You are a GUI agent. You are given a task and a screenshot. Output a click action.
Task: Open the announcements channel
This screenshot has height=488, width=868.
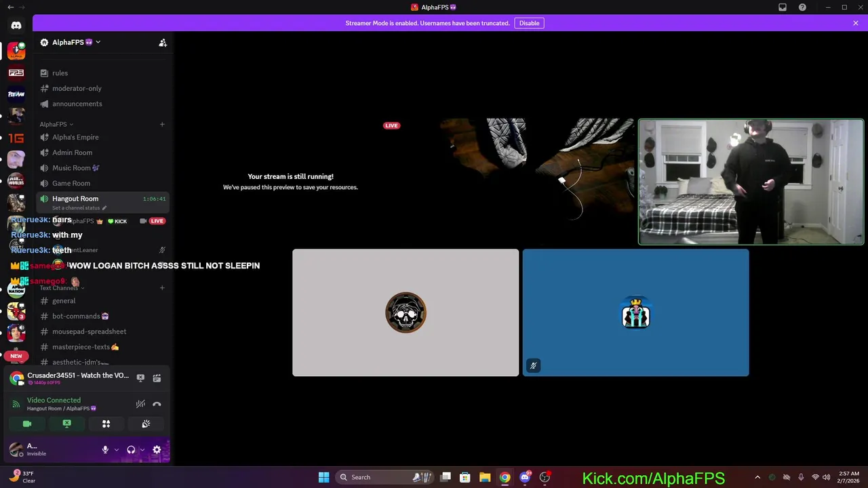tap(77, 104)
